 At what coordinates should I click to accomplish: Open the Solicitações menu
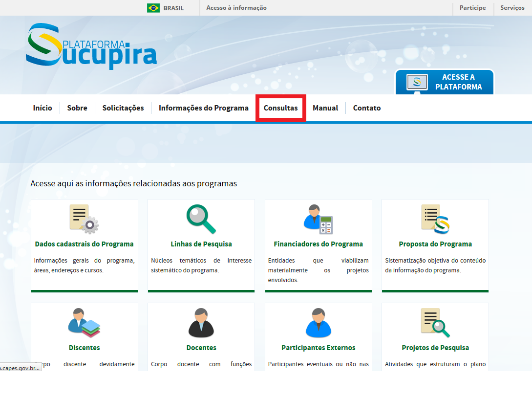(123, 108)
